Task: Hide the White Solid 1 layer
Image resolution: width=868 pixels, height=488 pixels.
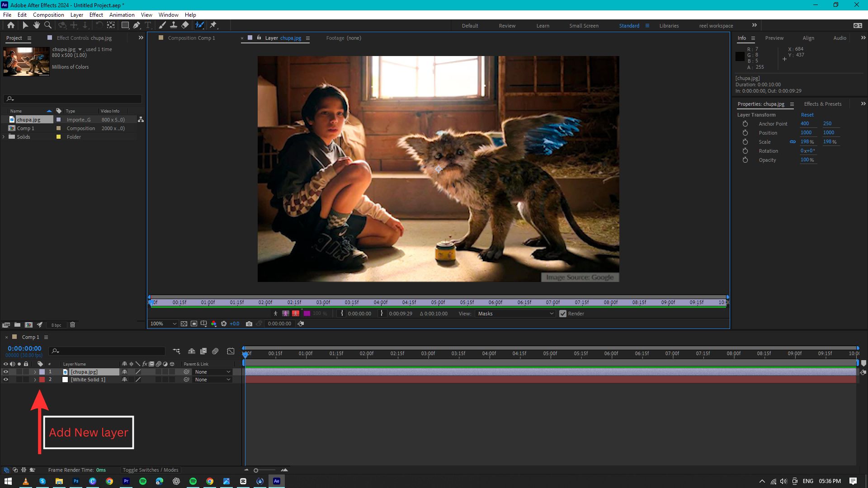Action: 6,380
